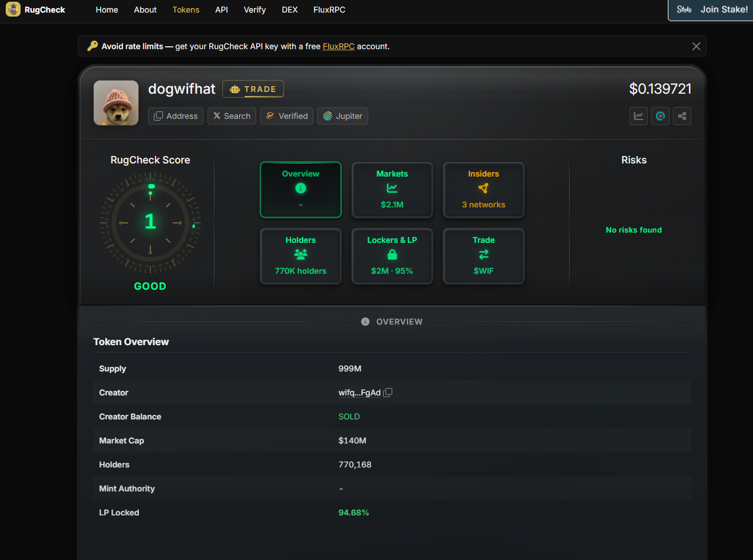
Task: Click the SOLD creator balance value
Action: [x=349, y=417]
